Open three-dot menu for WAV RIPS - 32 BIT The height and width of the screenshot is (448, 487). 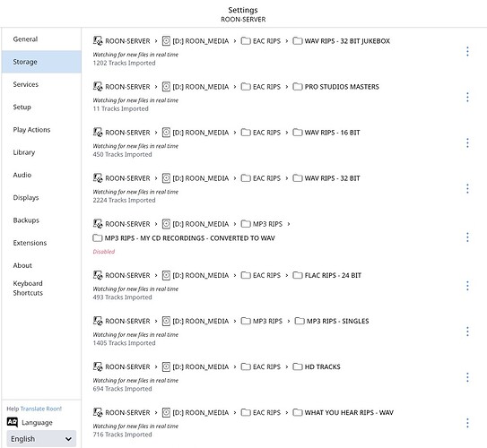467,189
